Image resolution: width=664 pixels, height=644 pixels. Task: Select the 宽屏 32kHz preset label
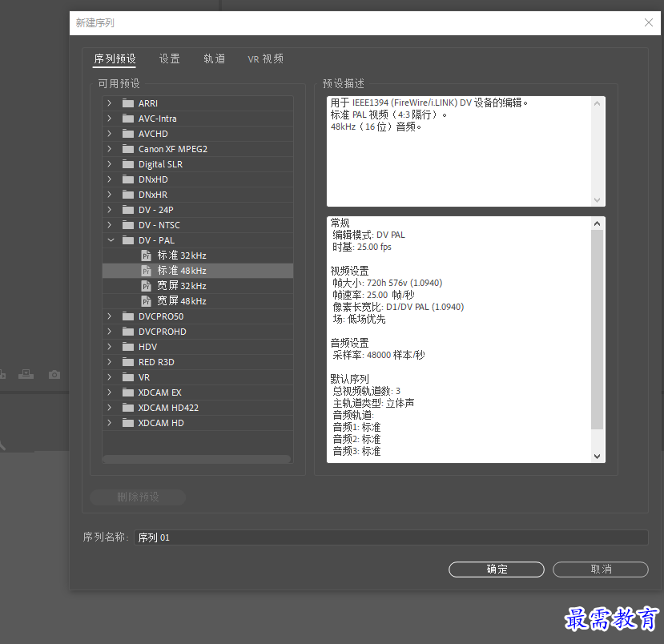[182, 286]
